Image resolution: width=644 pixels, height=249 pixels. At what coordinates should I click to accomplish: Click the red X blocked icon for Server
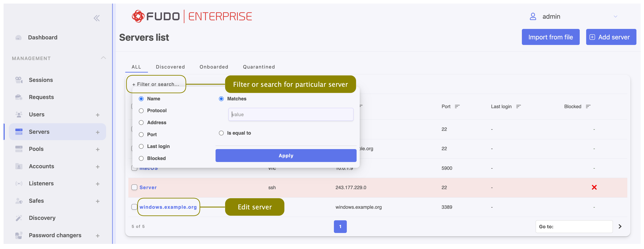594,188
